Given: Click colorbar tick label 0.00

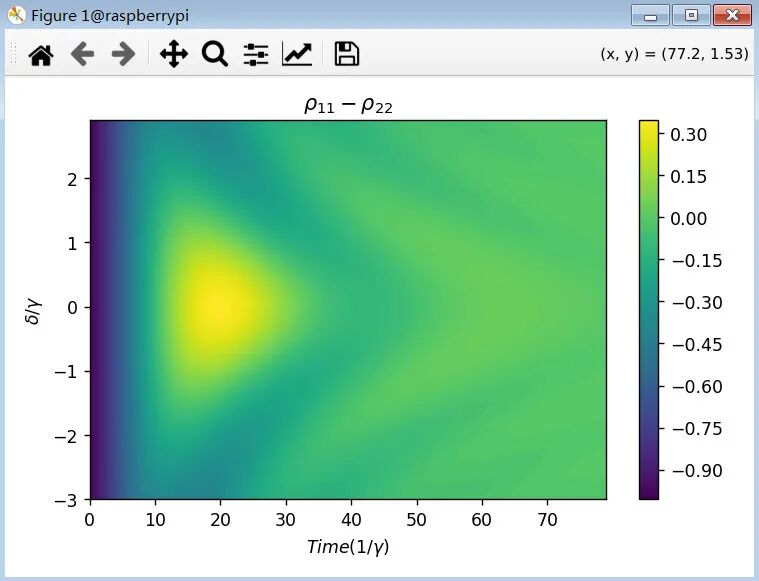Looking at the screenshot, I should tap(688, 219).
